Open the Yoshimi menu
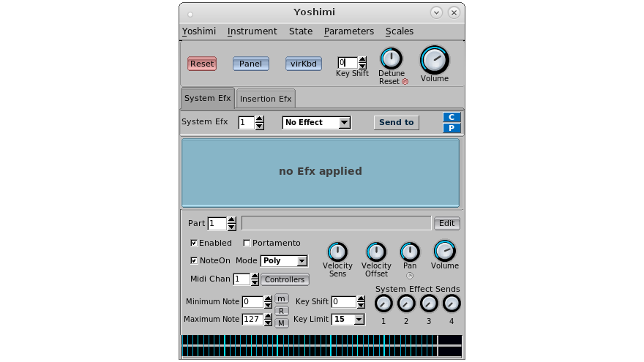644x362 pixels. point(199,31)
